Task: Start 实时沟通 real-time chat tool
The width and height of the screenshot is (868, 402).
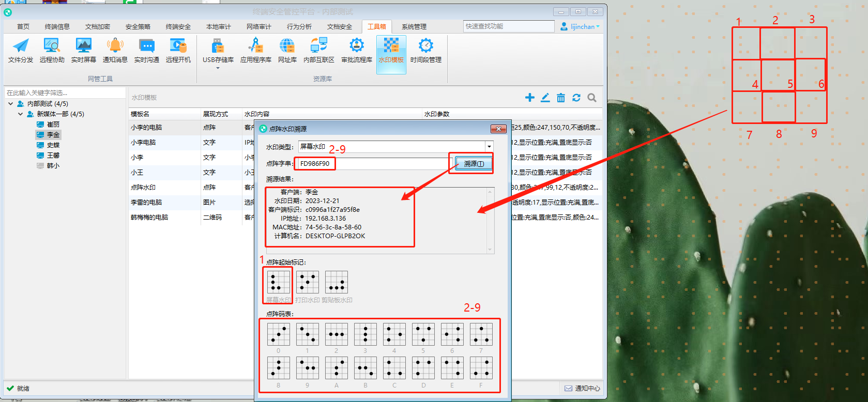Action: [x=147, y=51]
